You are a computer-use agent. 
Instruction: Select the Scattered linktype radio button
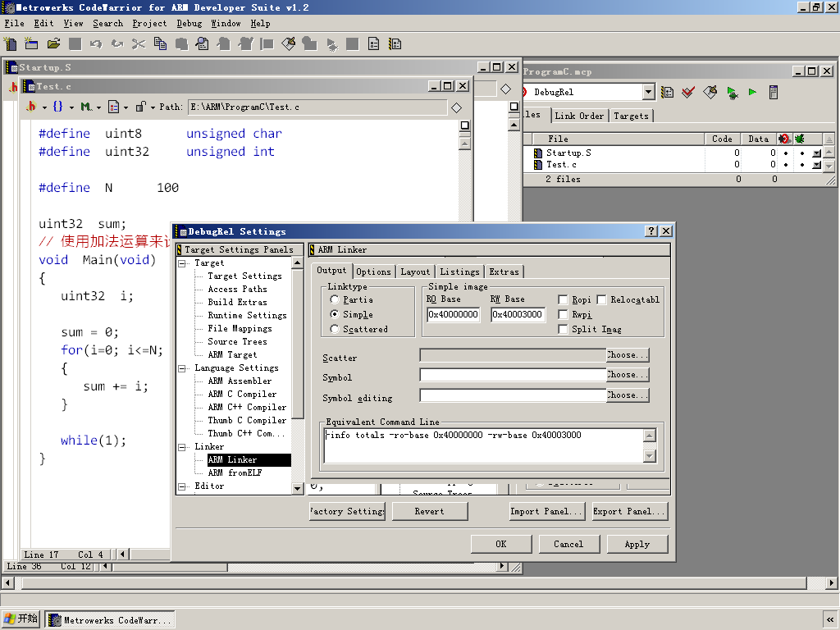point(335,329)
